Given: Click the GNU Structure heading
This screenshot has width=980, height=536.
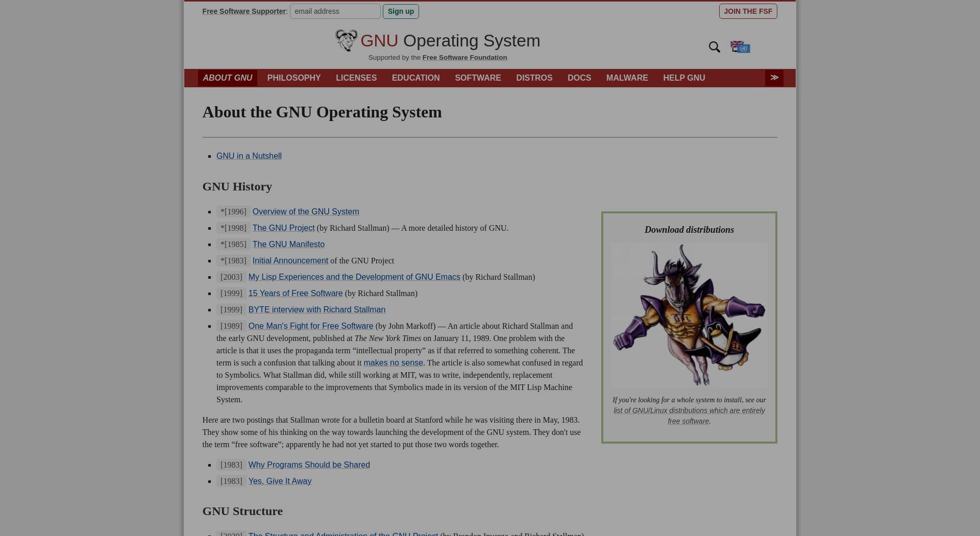Looking at the screenshot, I should pos(242,511).
